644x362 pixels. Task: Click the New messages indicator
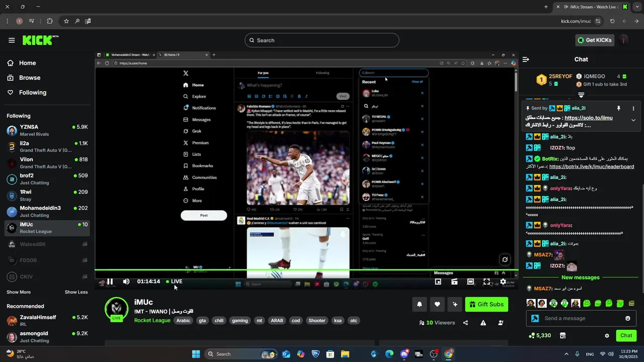(581, 278)
